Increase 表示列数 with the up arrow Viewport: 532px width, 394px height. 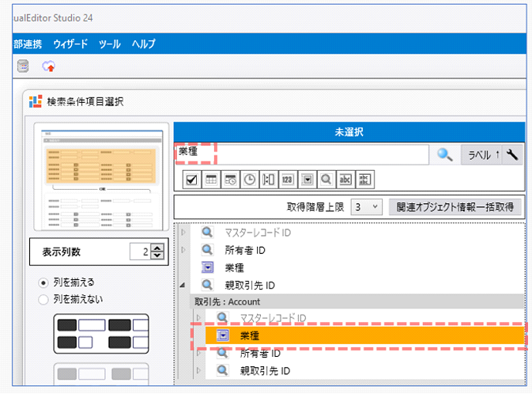pos(157,248)
